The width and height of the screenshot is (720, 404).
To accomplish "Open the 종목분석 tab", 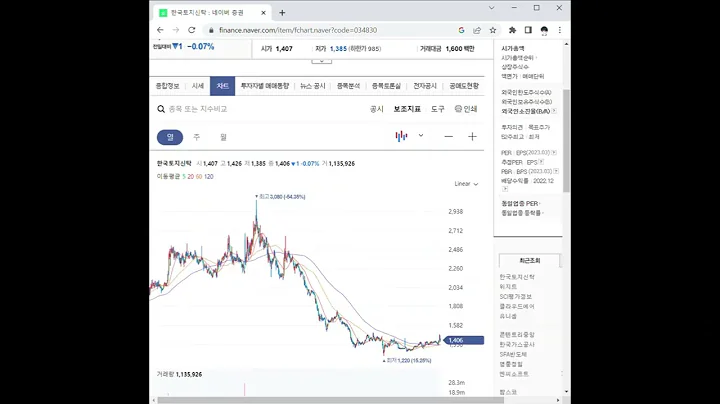I will click(349, 86).
